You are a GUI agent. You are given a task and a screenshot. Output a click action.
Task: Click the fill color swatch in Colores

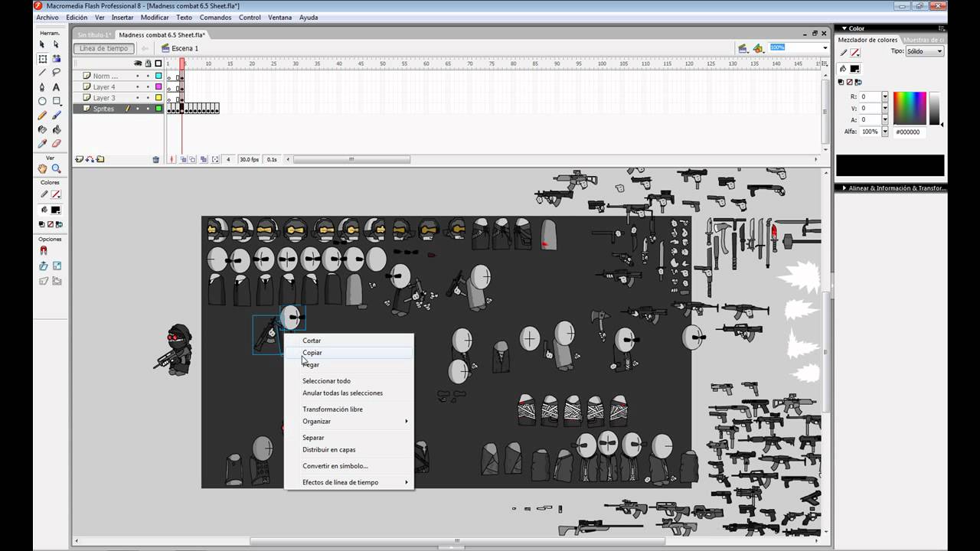pyautogui.click(x=55, y=210)
